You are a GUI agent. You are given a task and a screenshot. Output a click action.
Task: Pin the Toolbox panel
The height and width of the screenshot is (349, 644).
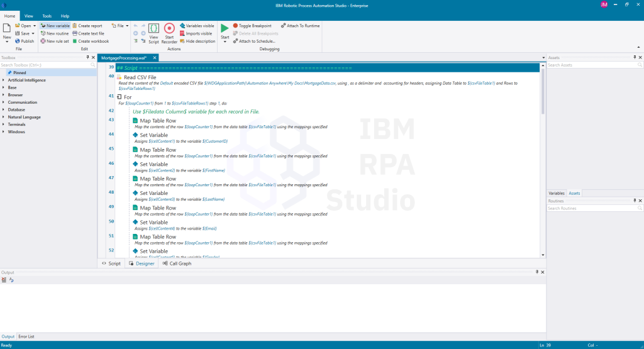pos(87,57)
